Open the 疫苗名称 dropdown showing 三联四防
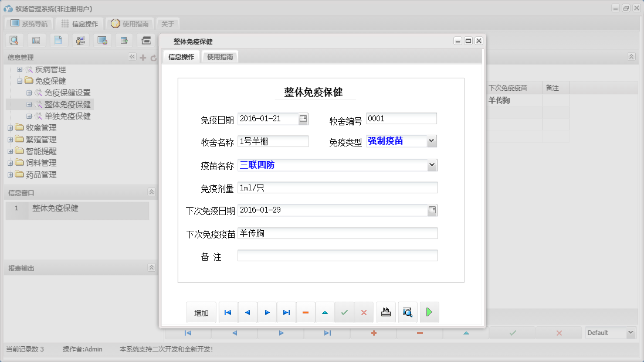 [431, 165]
